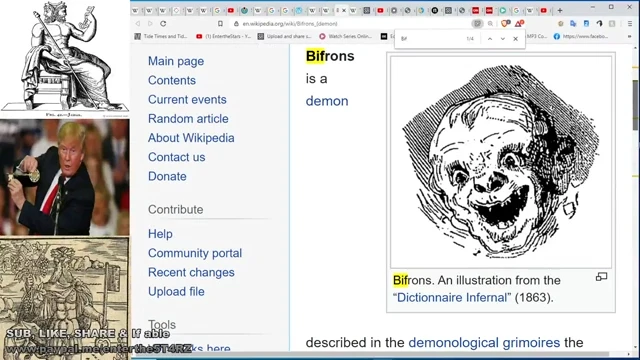The image size is (640, 360).
Task: Open the Recent changes link
Action: pos(191,272)
